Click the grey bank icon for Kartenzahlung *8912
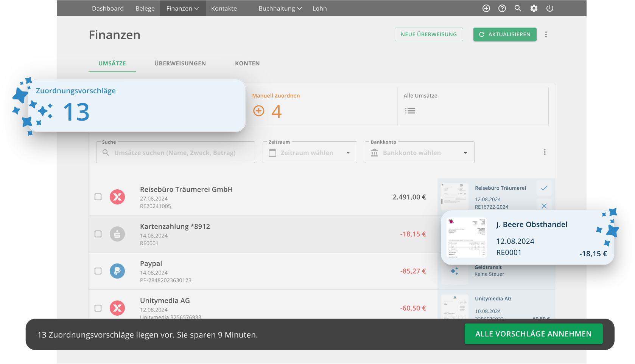Image resolution: width=635 pixels, height=364 pixels. click(x=117, y=234)
